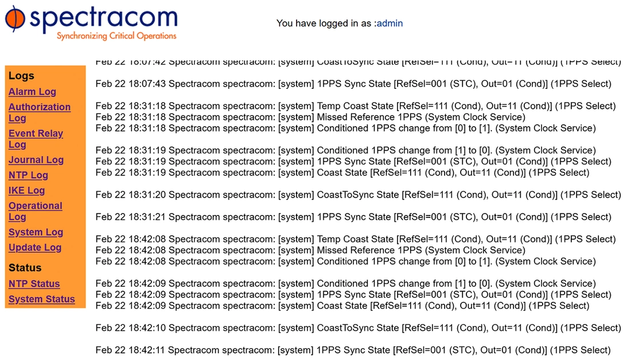Click the Status section heading
This screenshot has height=364, width=631.
coord(25,268)
